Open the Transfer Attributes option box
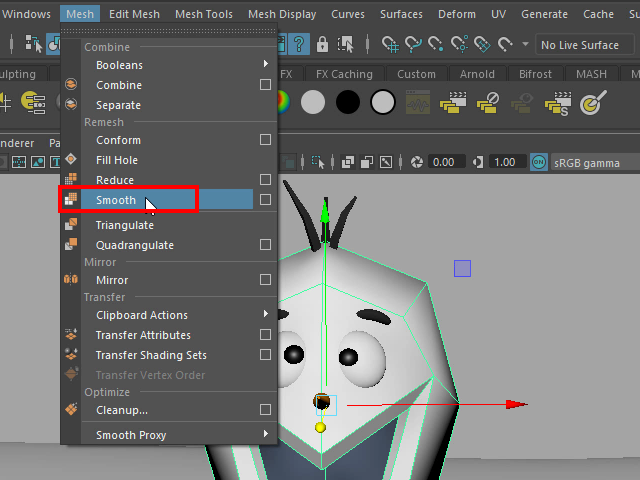Screen dimensions: 640x480 [265, 335]
